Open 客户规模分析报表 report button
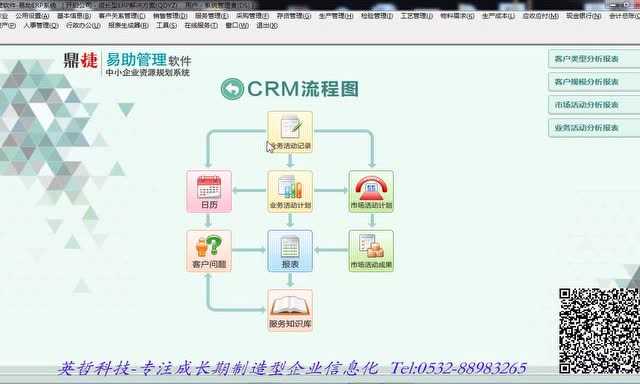640x384 pixels. pyautogui.click(x=594, y=82)
